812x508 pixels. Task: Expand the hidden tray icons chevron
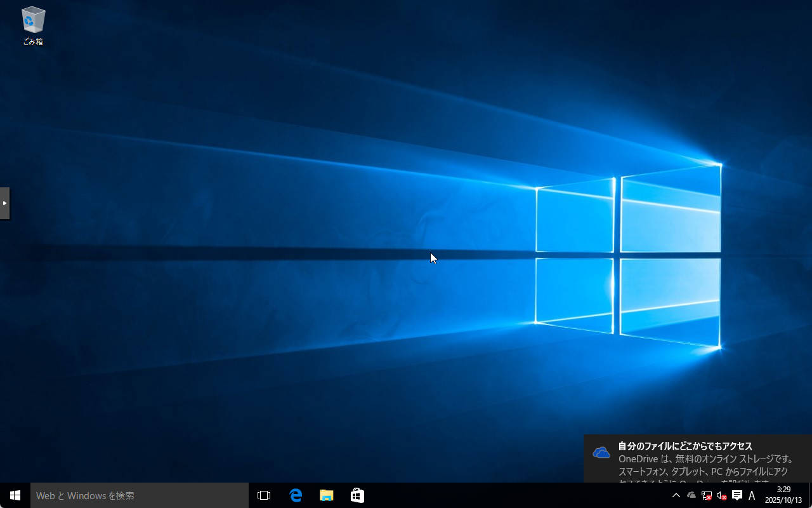click(676, 495)
